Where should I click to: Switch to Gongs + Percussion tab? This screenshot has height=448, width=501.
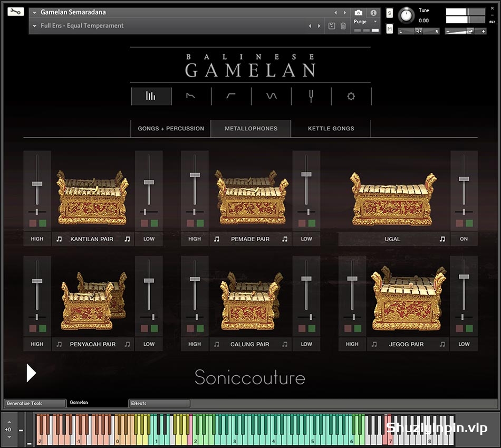pyautogui.click(x=171, y=129)
